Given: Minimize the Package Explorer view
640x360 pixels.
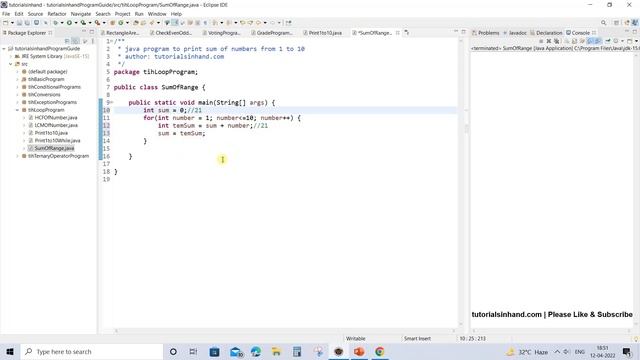Looking at the screenshot, I should pos(84,32).
